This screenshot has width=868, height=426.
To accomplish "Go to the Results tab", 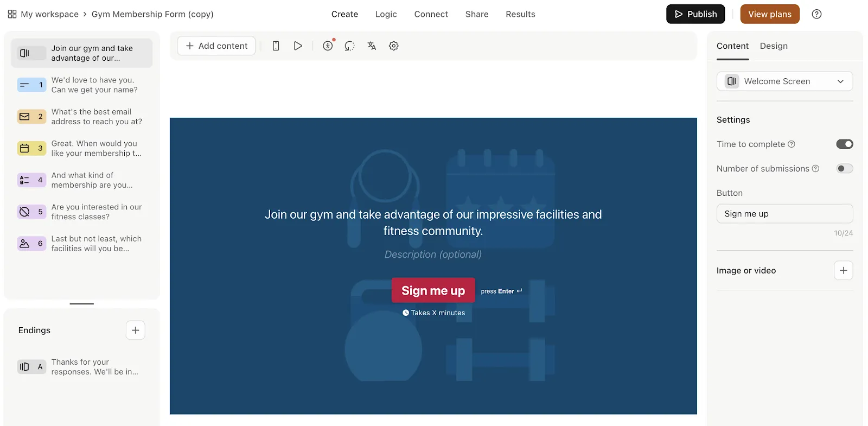I will coord(520,14).
